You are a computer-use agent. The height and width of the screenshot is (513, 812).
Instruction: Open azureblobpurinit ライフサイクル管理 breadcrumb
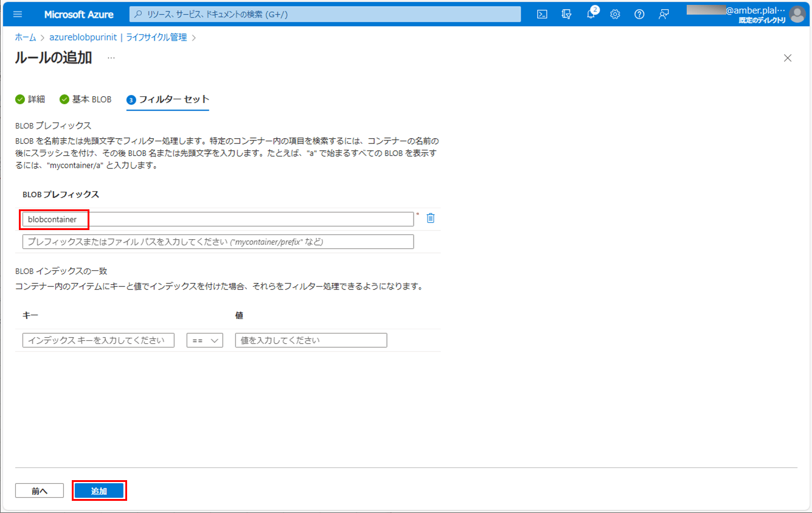(x=118, y=38)
